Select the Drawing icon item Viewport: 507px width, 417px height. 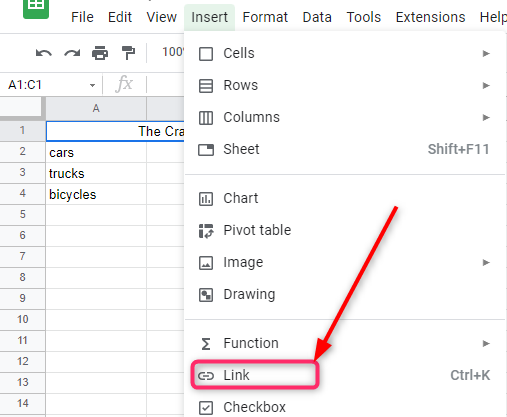206,295
